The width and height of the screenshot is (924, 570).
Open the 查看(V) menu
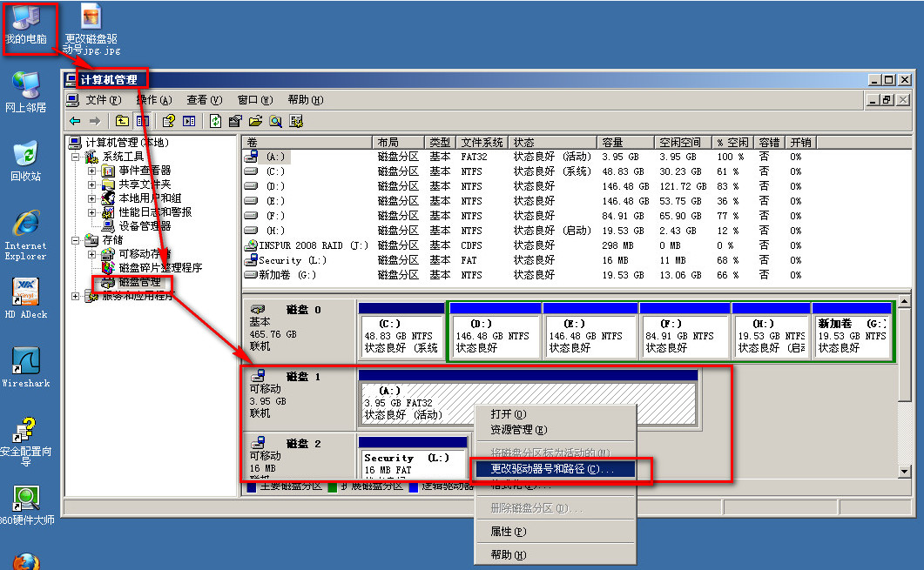[x=205, y=100]
